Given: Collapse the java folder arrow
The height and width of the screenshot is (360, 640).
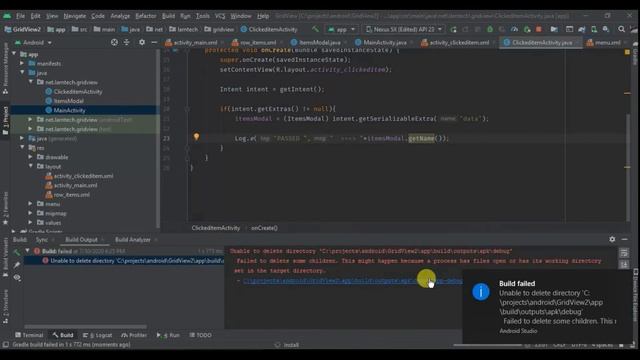Looking at the screenshot, I should coord(22,73).
